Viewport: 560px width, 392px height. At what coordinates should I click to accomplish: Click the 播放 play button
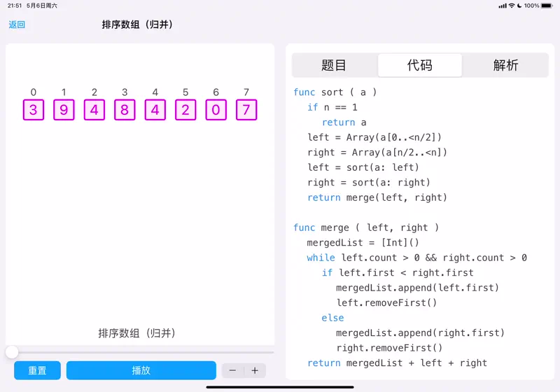(141, 370)
